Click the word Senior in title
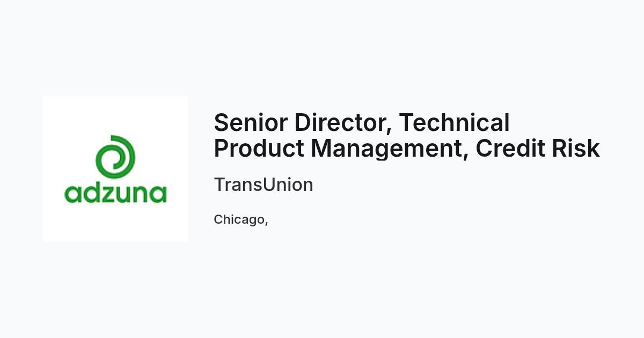This screenshot has height=338, width=644. coord(251,122)
